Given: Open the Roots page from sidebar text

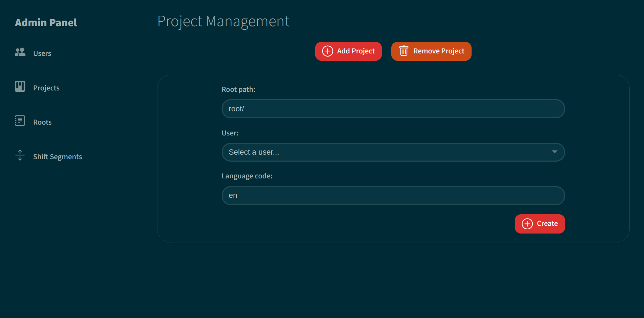Looking at the screenshot, I should tap(42, 122).
